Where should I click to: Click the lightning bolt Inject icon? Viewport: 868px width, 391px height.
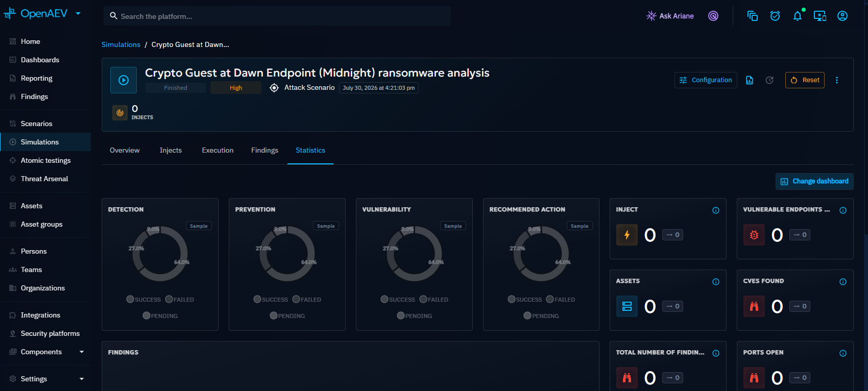click(627, 235)
